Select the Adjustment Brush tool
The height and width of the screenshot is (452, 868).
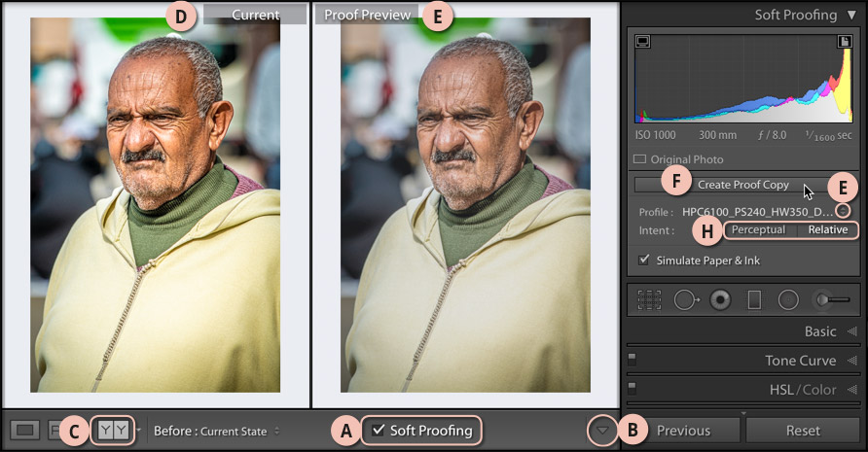click(x=832, y=299)
